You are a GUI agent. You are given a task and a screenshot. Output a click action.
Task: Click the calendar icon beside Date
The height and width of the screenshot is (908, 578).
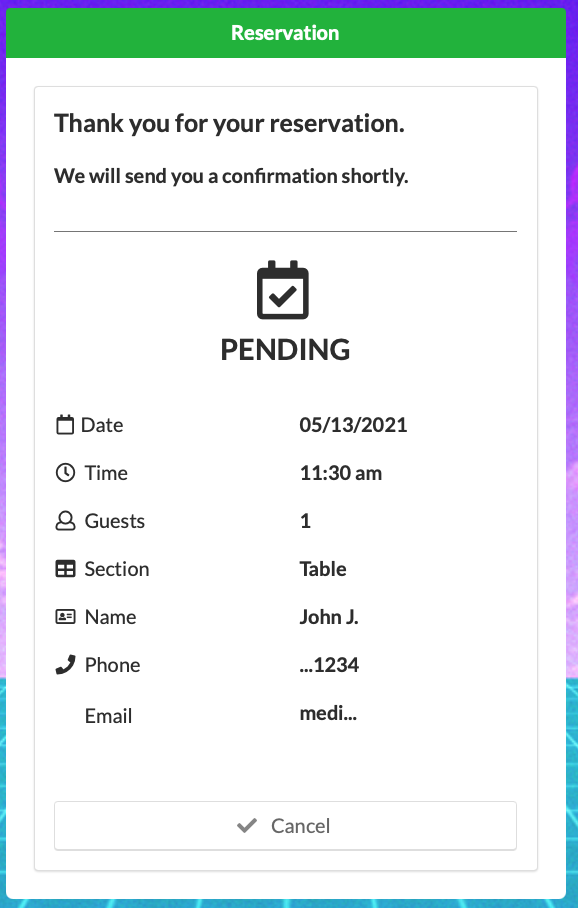[65, 425]
